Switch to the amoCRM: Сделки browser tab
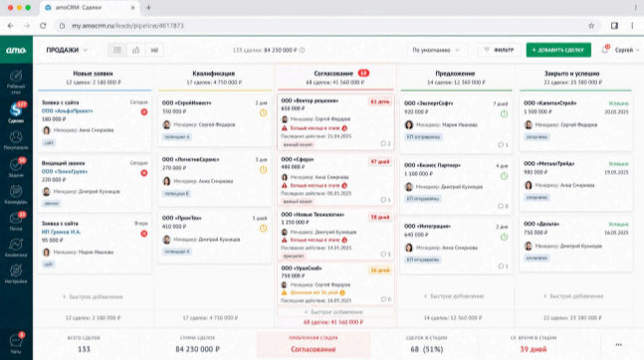The width and height of the screenshot is (644, 360). click(x=90, y=7)
